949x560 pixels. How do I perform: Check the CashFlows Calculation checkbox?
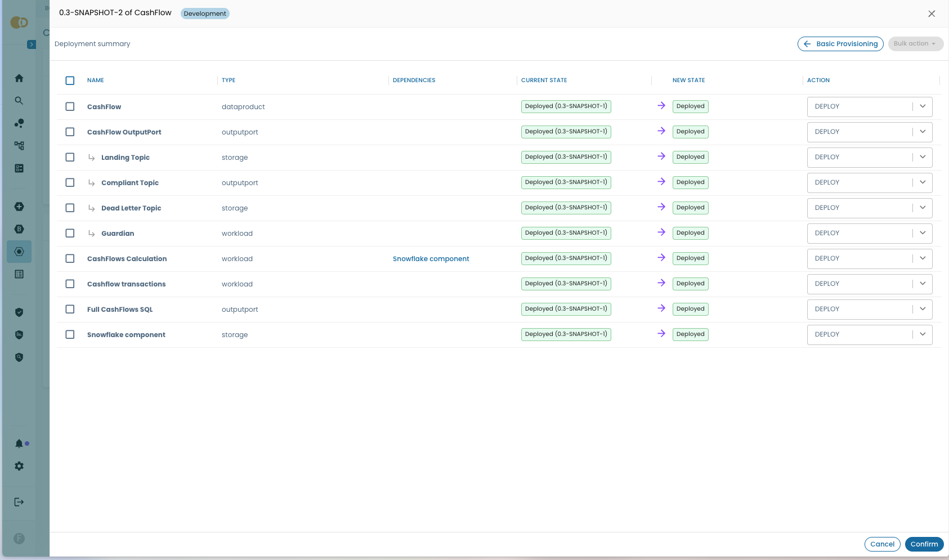70,258
